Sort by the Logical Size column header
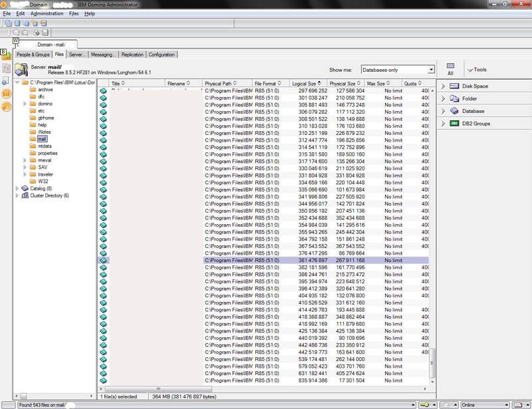 click(x=308, y=84)
